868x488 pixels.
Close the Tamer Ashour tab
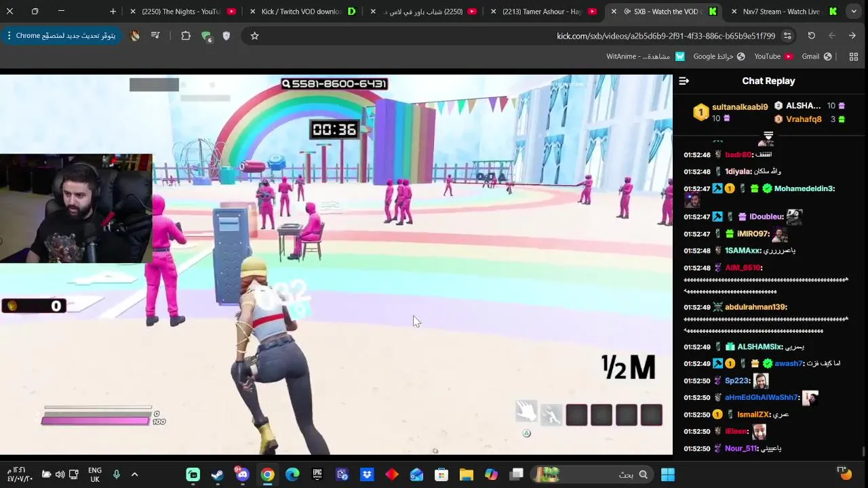(493, 12)
